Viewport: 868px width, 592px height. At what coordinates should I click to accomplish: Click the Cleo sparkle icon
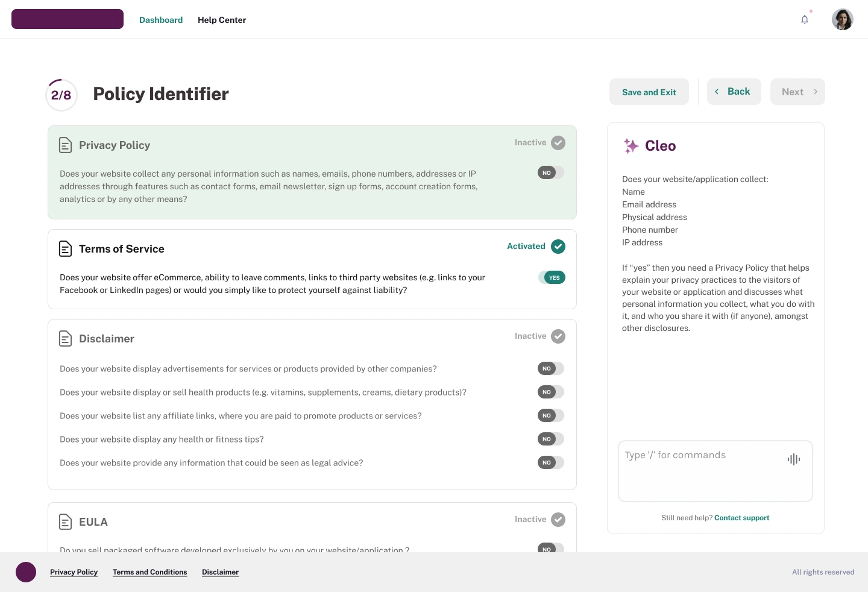[x=631, y=146]
